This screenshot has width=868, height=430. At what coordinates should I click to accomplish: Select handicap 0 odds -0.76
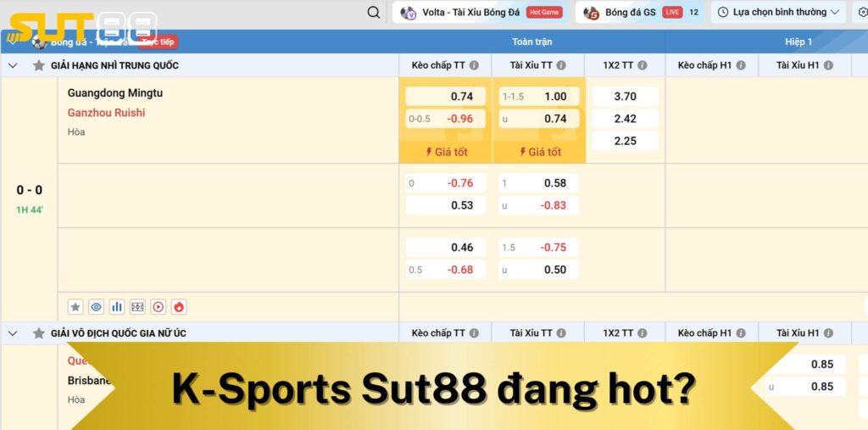click(446, 183)
